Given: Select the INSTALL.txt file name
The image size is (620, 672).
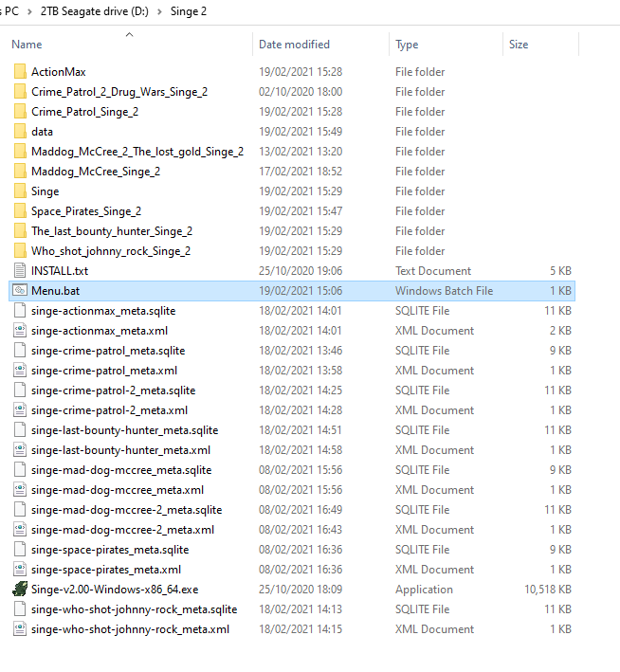Looking at the screenshot, I should pyautogui.click(x=60, y=271).
